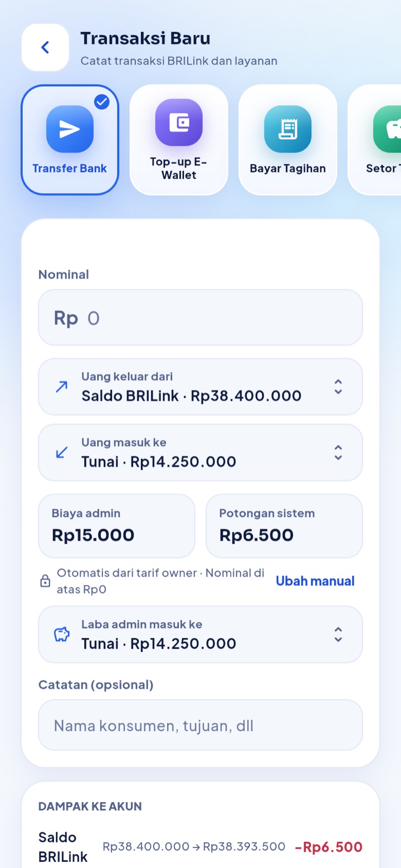Switch to Top-up E-Wallet transaction type
This screenshot has height=868, width=401.
179,140
